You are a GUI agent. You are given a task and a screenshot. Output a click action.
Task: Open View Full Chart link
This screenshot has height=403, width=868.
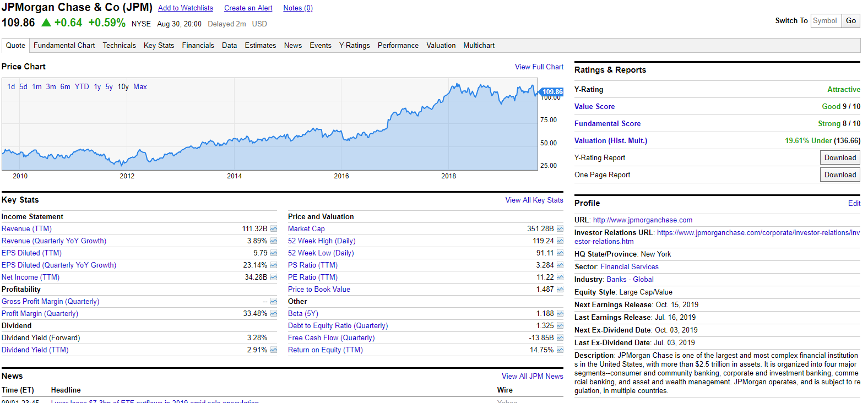pyautogui.click(x=539, y=67)
